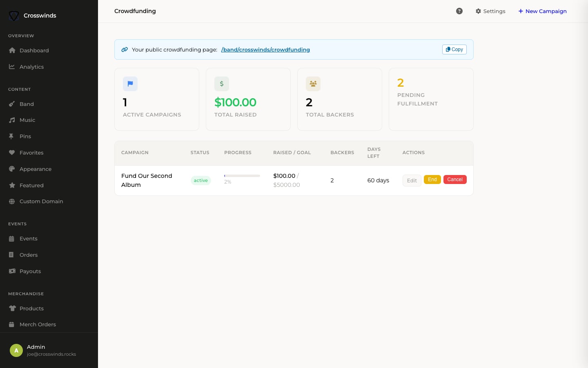
Task: Click the joe@crosswinds.rocks email text
Action: click(x=51, y=354)
